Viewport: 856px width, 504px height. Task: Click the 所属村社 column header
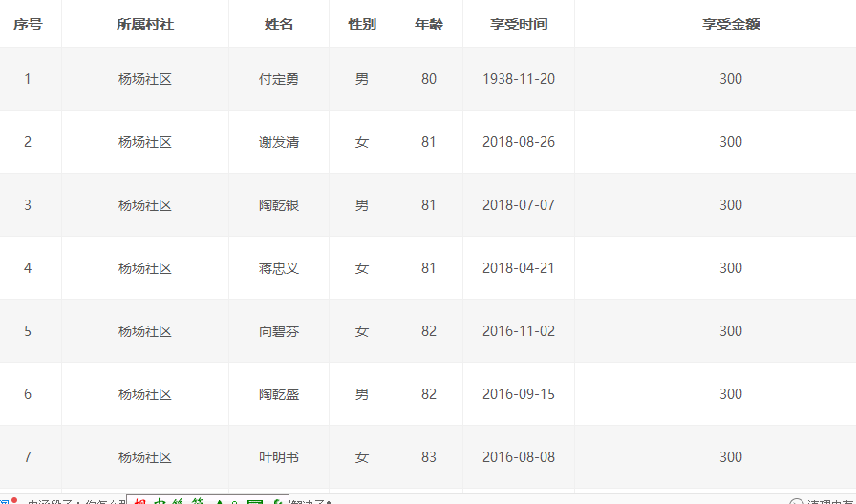tap(145, 24)
